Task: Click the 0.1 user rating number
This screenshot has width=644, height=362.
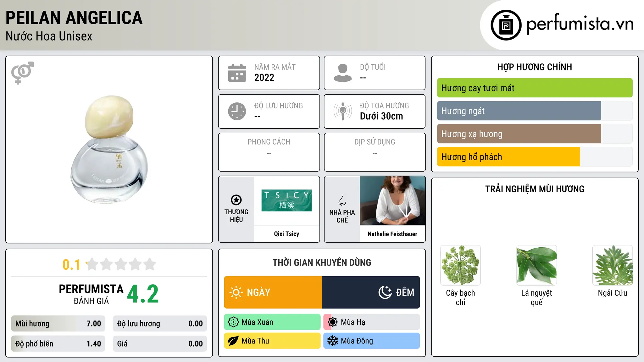Action: tap(71, 265)
